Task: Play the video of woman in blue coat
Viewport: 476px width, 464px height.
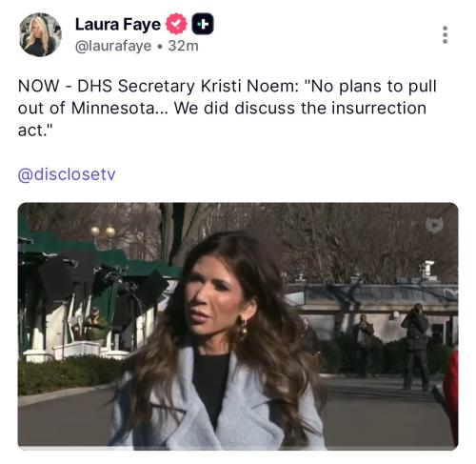Action: point(238,326)
